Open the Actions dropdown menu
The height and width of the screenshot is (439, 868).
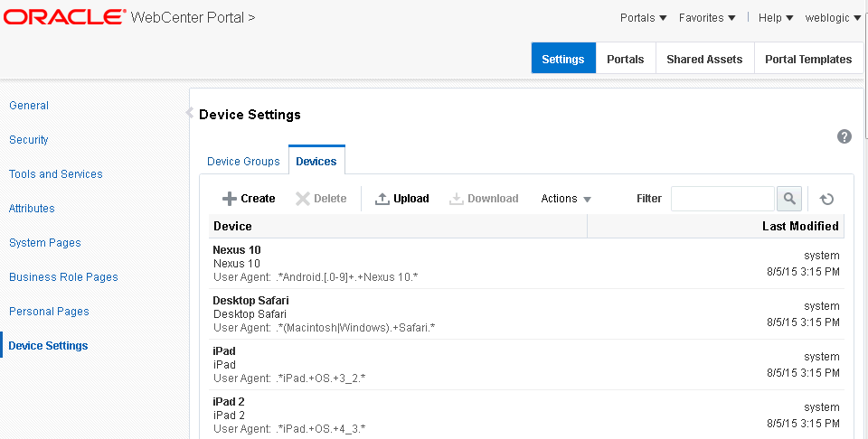[566, 199]
